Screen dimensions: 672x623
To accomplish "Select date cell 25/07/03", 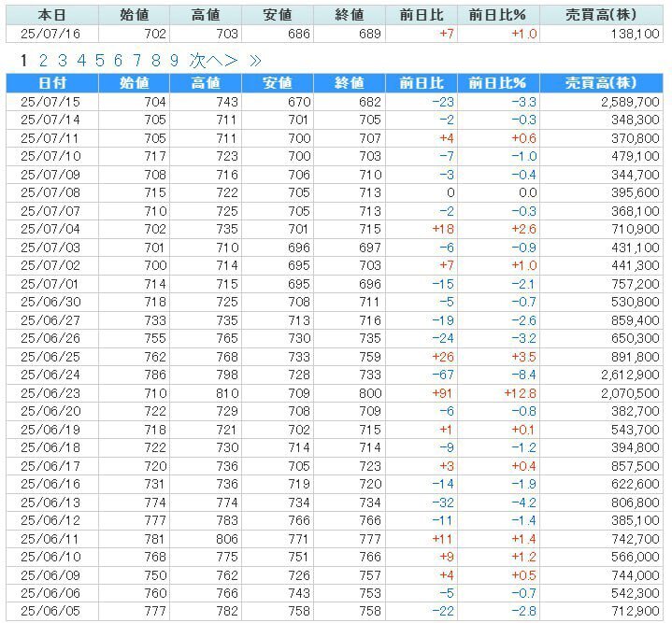I will point(50,248).
